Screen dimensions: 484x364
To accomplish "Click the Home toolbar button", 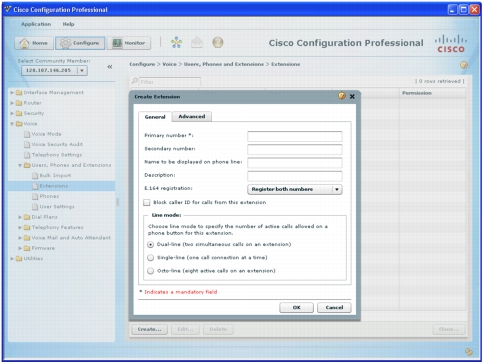I will pyautogui.click(x=34, y=43).
